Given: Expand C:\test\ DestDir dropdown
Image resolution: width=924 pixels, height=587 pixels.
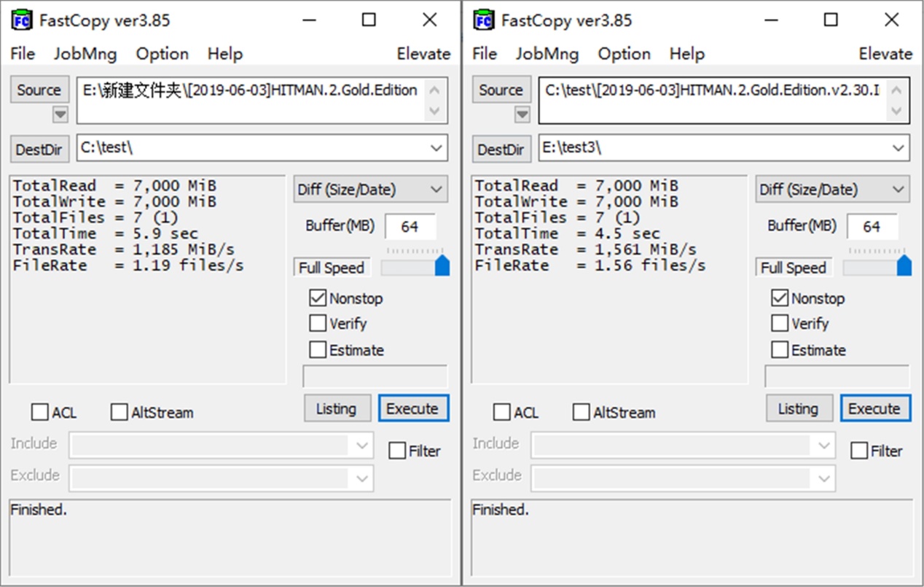Looking at the screenshot, I should click(x=436, y=148).
